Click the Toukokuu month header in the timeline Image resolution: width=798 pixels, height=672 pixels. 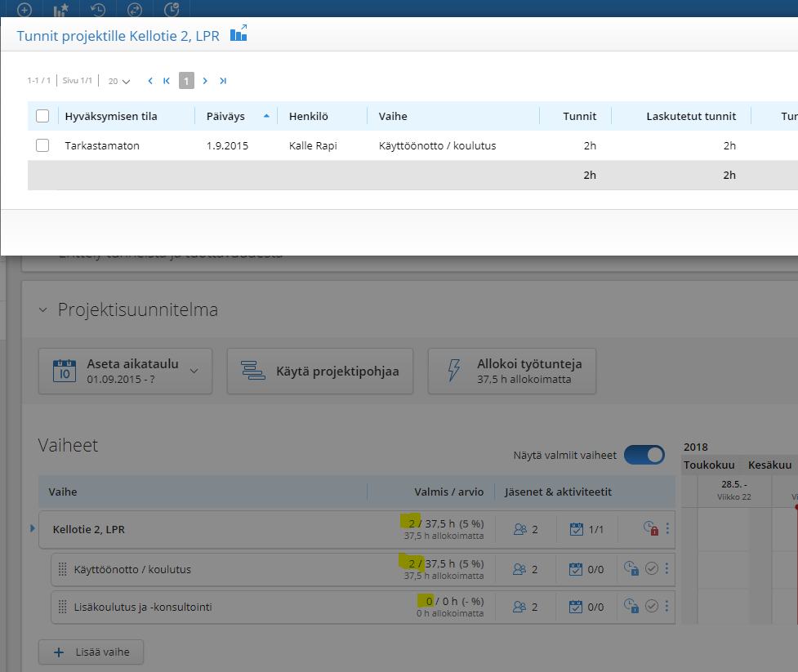[x=709, y=465]
